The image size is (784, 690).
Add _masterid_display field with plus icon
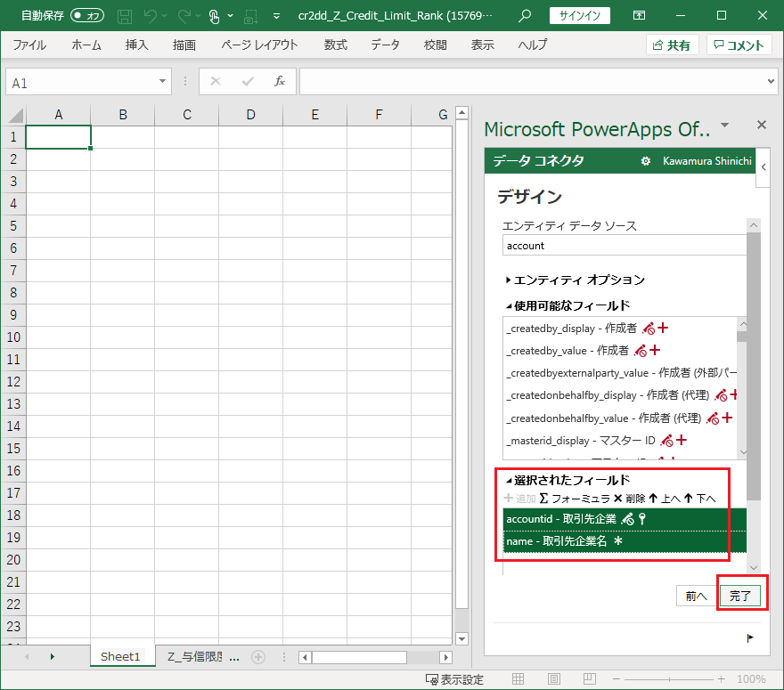[x=681, y=440]
